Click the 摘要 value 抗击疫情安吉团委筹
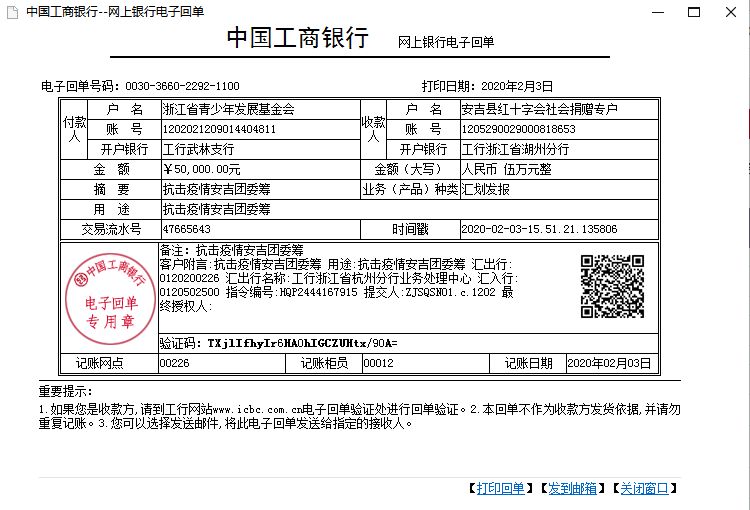This screenshot has height=510, width=750. (217, 189)
